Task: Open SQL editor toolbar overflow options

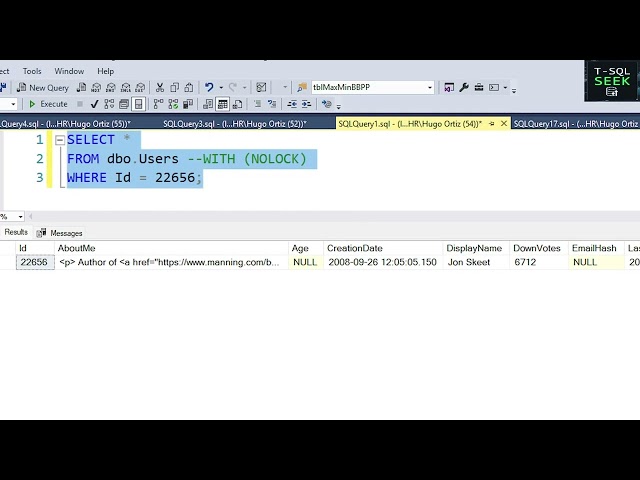Action: (338, 107)
